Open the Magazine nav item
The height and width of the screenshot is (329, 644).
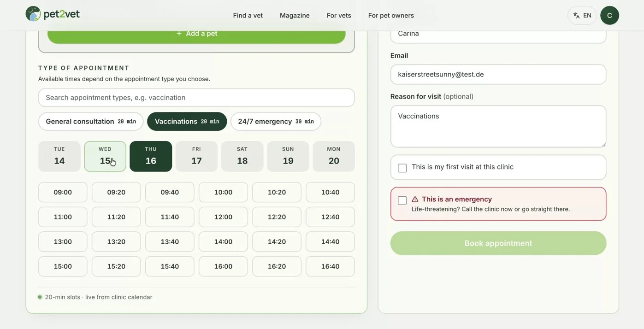tap(295, 16)
